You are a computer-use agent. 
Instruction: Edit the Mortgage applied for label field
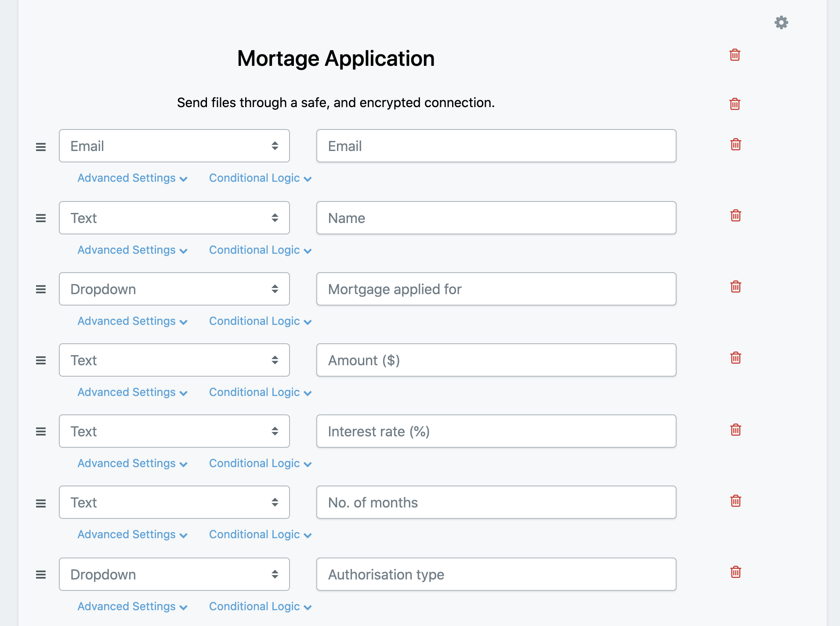496,289
